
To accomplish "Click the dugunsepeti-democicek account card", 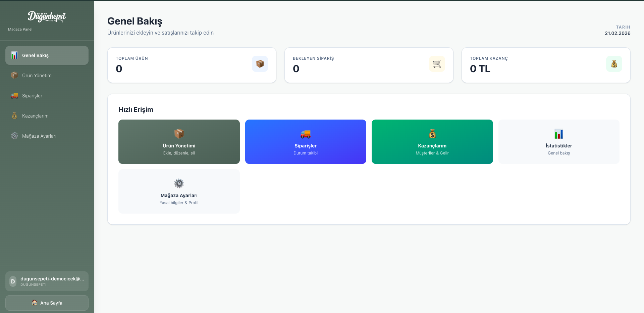I will [x=47, y=281].
